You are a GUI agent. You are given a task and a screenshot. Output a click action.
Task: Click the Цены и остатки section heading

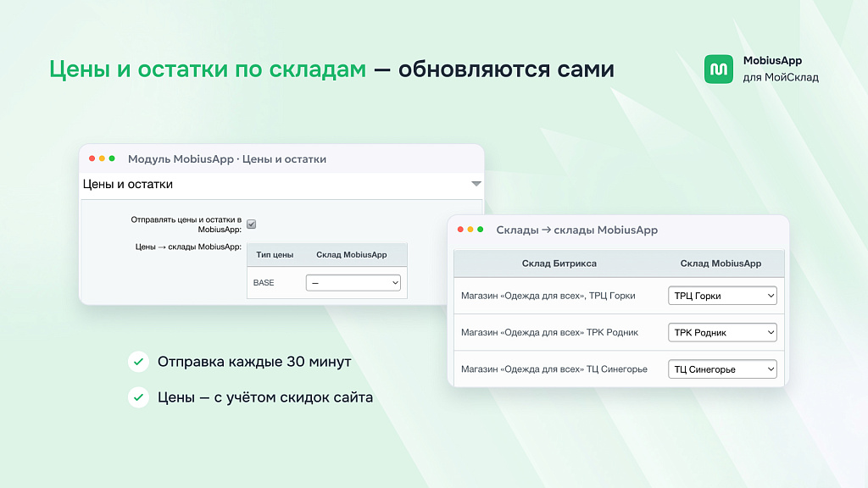tap(128, 184)
